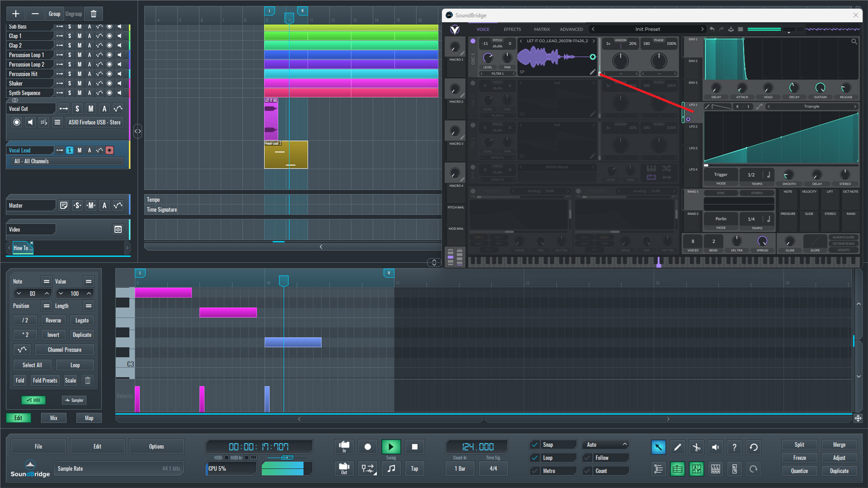
Task: Click Select All in note editor
Action: [x=32, y=365]
